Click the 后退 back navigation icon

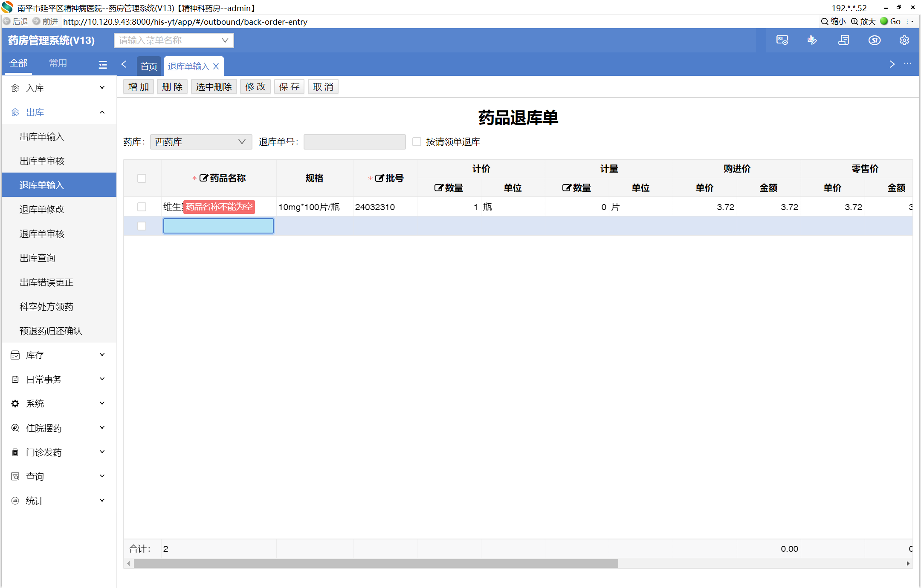(x=7, y=21)
